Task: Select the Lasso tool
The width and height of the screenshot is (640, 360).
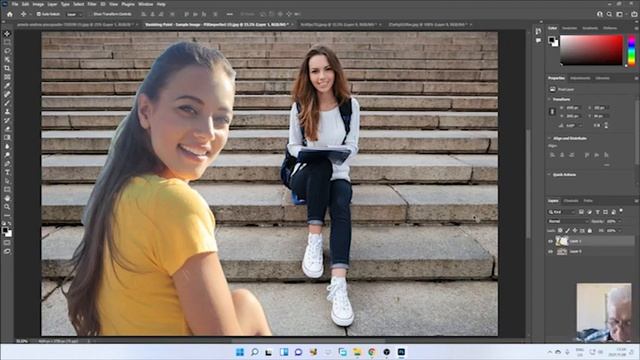Action: 7,51
